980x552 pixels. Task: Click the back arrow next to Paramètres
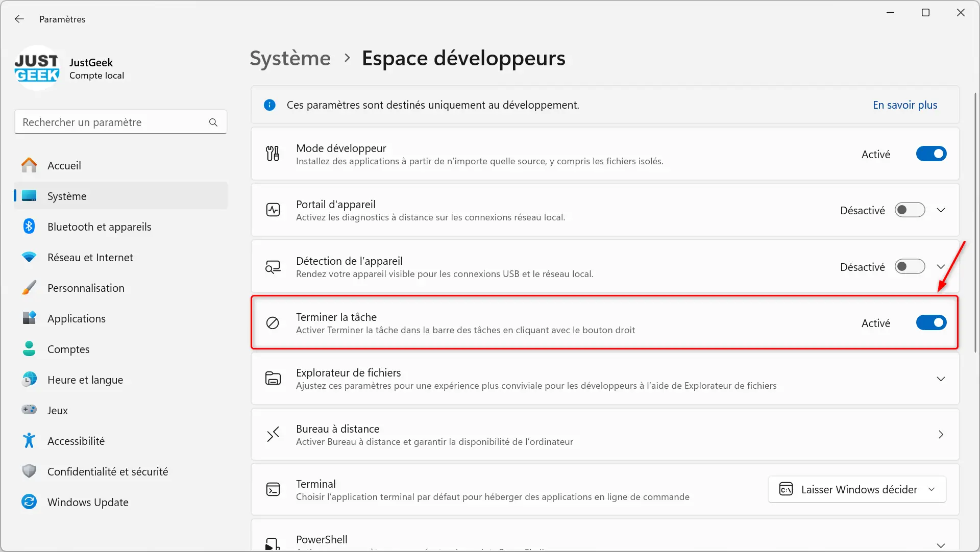point(19,19)
